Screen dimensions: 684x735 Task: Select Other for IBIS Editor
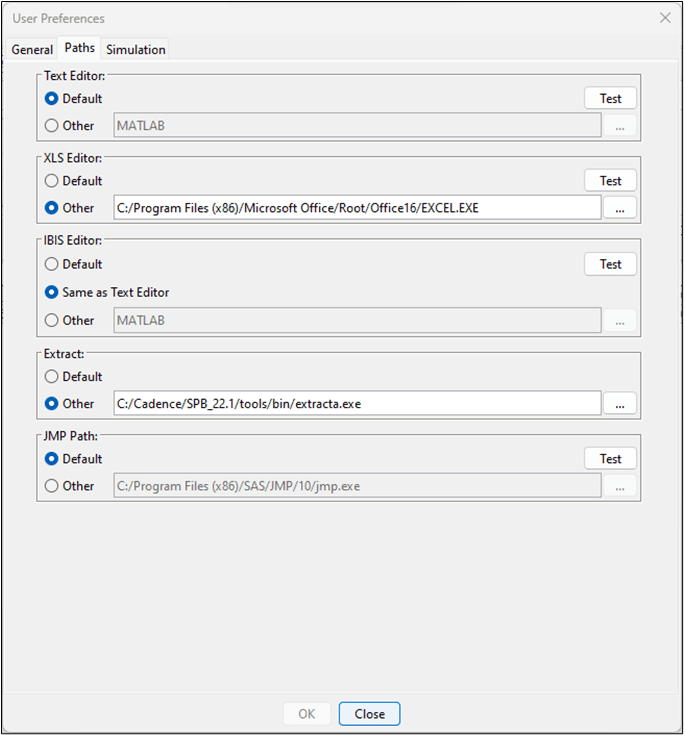pos(51,320)
